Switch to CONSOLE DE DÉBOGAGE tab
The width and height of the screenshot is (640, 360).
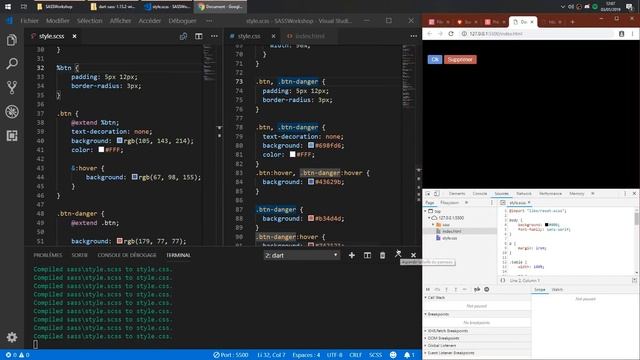tap(127, 255)
